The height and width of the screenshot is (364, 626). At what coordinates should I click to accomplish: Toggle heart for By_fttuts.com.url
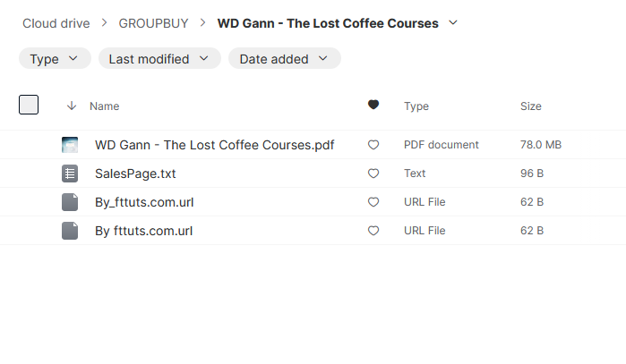pyautogui.click(x=373, y=202)
